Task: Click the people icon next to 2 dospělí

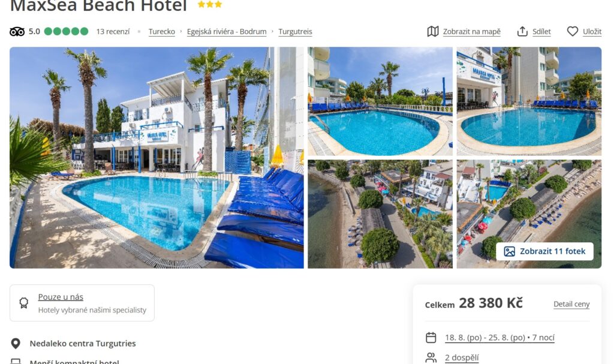Action: (x=431, y=357)
